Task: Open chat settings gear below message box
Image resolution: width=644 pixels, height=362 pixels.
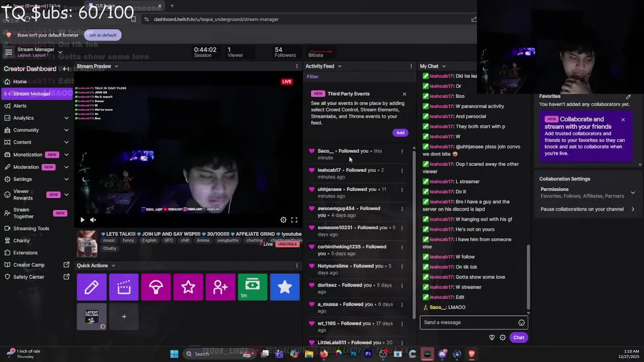Action: [503, 338]
